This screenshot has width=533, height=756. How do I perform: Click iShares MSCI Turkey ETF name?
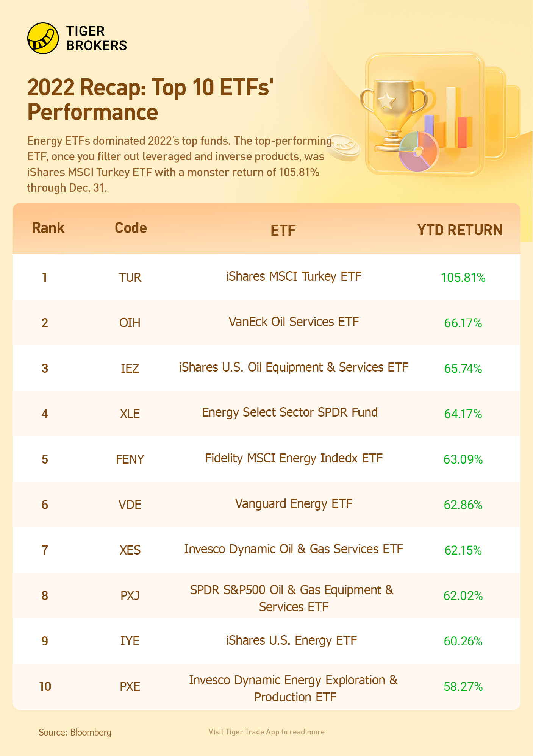point(294,276)
